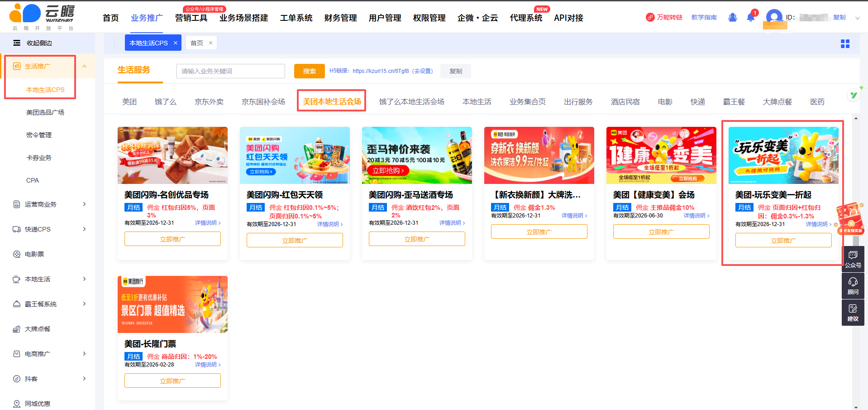
Task: Expand the 运营商业务 sidebar menu
Action: click(84, 204)
